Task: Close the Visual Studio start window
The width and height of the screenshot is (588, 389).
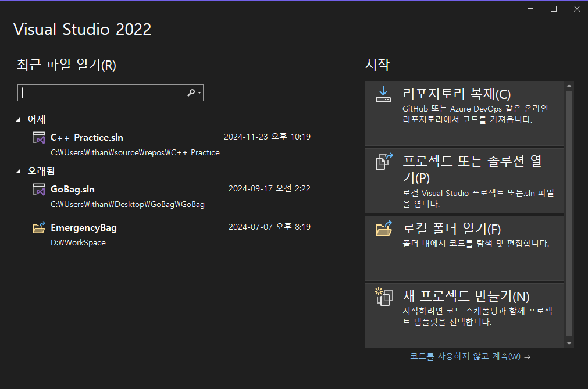Action: 577,9
